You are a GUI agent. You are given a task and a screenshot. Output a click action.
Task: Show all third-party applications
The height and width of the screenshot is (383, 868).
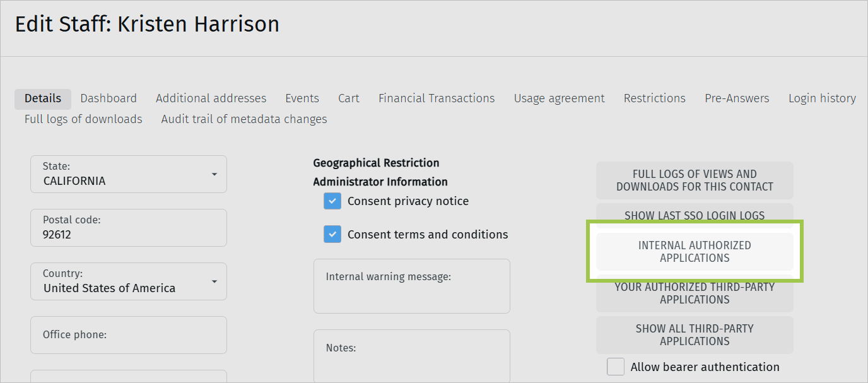(x=694, y=334)
